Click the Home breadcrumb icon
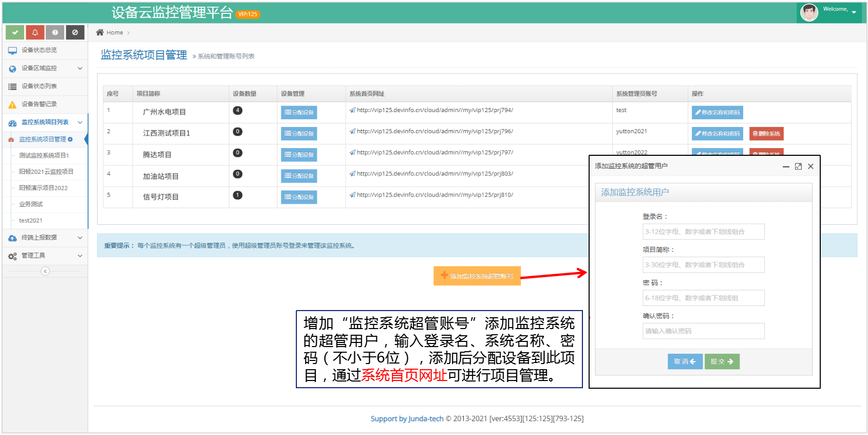 click(100, 32)
